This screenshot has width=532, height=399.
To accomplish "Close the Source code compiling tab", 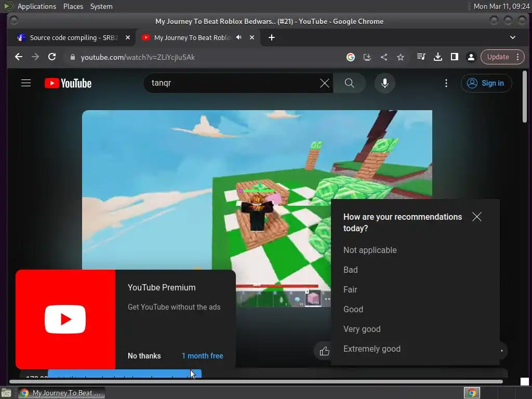I will point(128,37).
